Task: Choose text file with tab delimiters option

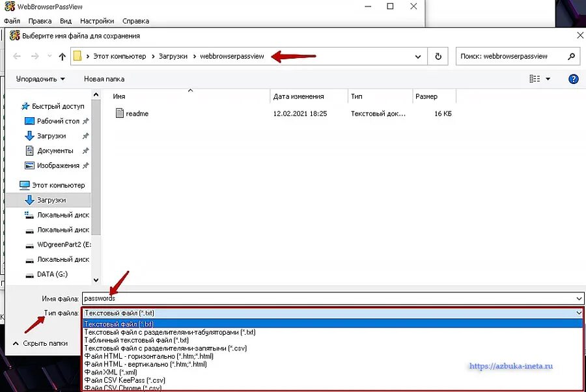Action: tap(333, 332)
